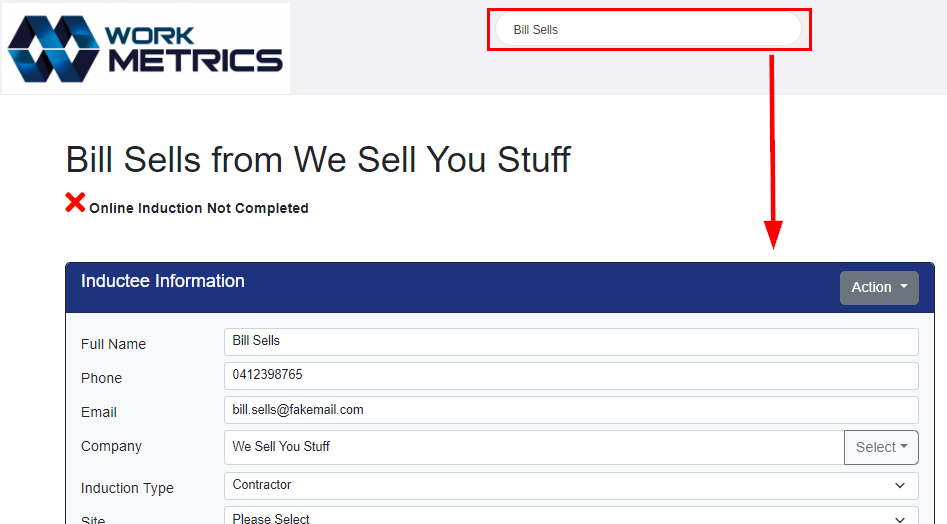Click the Induction Type label

point(127,488)
